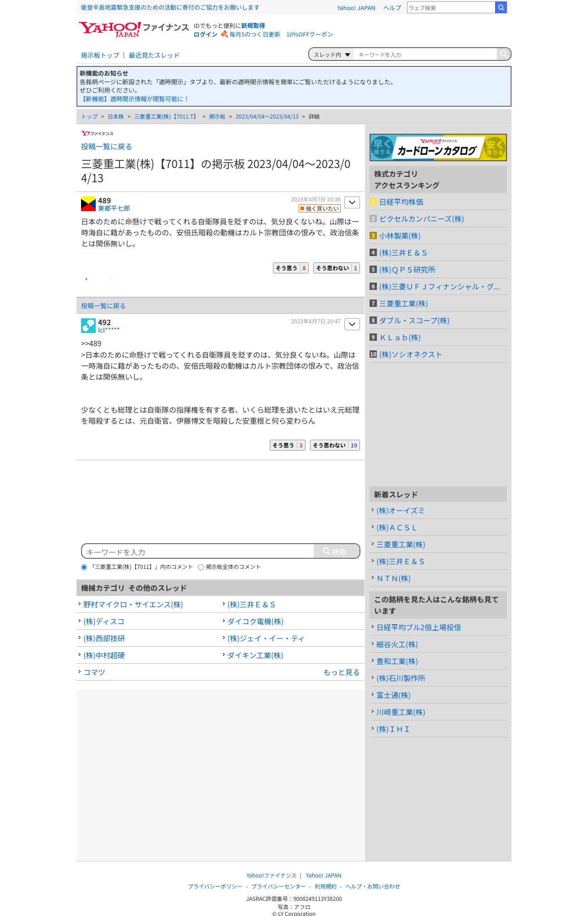The width and height of the screenshot is (588, 916).
Task: Click breadcrumb date range 2023/04/04〜2023/04/13
Action: (x=267, y=117)
